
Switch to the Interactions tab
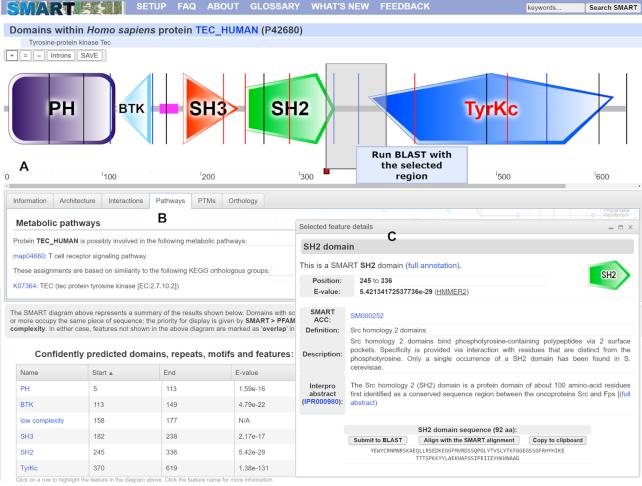click(126, 201)
